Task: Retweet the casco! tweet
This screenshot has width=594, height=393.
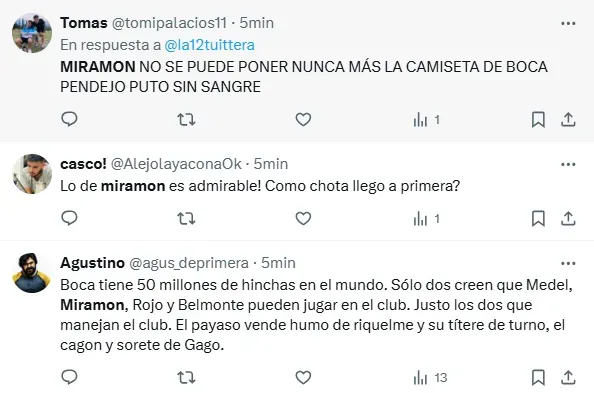Action: click(186, 219)
